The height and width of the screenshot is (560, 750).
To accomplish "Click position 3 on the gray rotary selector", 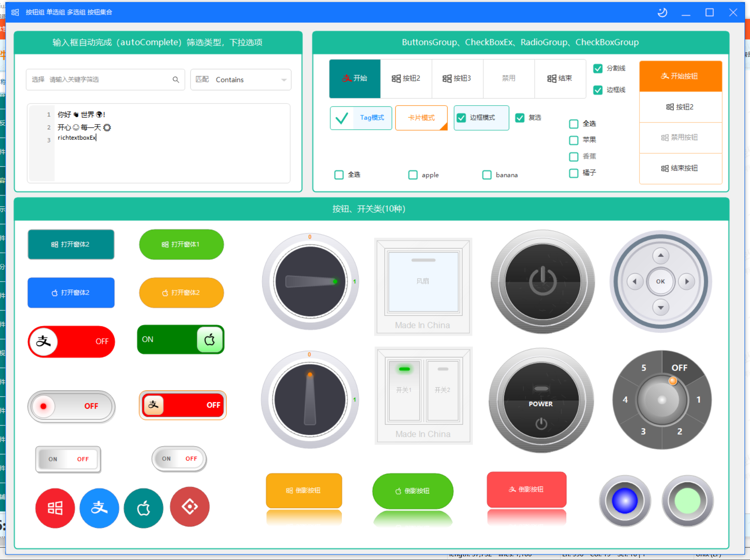I will (643, 431).
